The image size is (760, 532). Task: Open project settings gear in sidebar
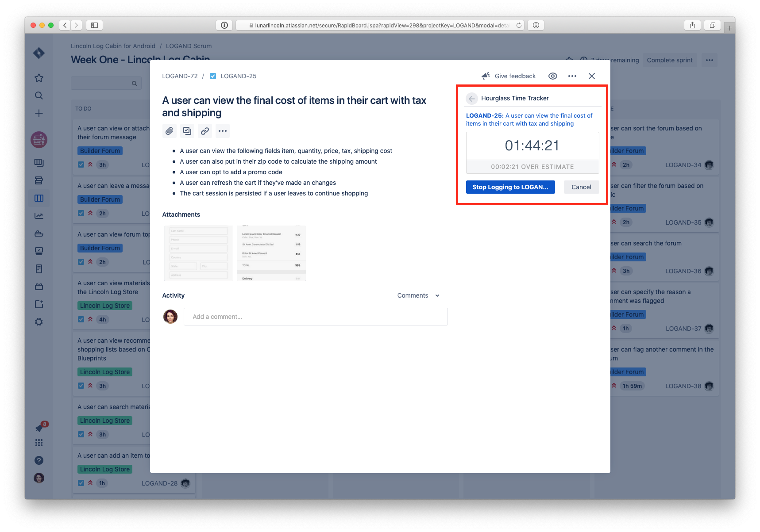point(39,322)
